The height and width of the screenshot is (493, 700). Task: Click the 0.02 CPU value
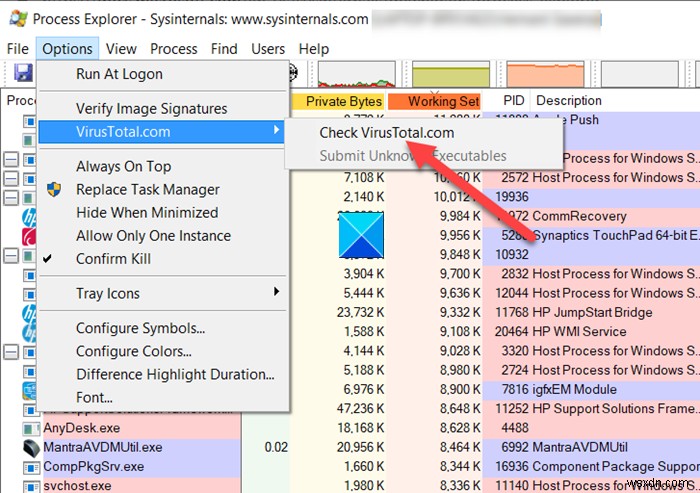[276, 447]
